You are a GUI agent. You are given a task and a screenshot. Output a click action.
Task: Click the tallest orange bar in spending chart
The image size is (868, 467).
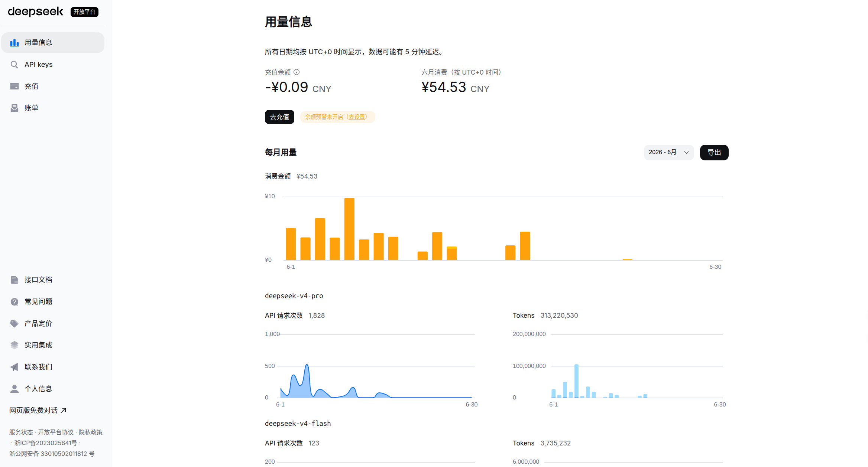click(349, 229)
